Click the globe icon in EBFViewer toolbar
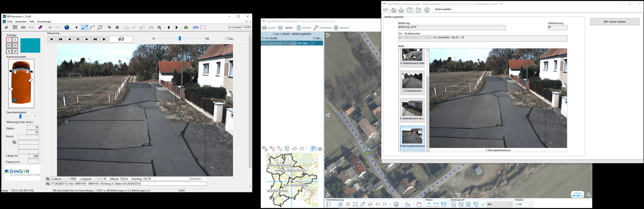 coord(67,28)
